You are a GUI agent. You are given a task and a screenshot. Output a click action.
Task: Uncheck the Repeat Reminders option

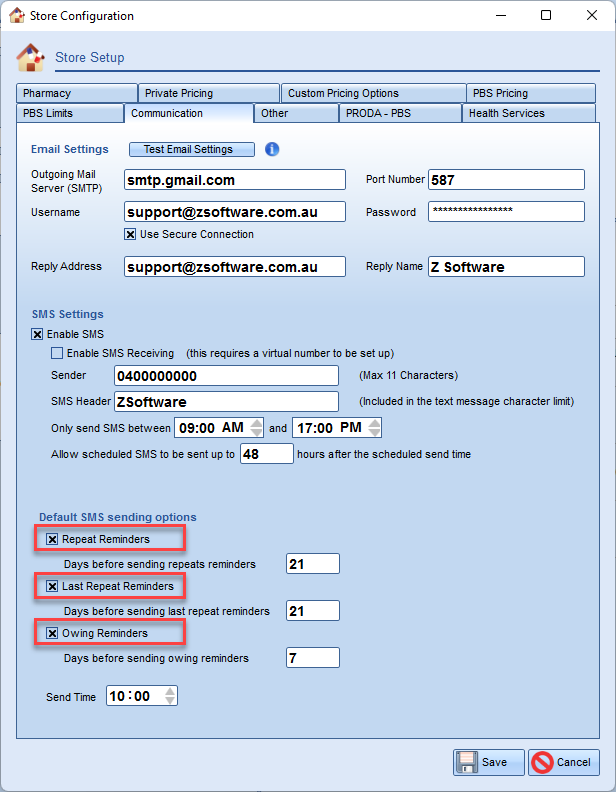[53, 540]
